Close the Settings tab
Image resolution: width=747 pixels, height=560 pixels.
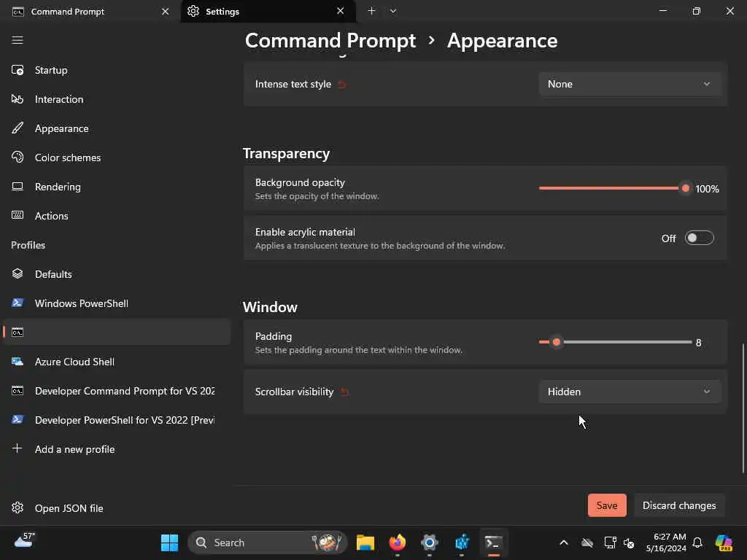tap(340, 11)
